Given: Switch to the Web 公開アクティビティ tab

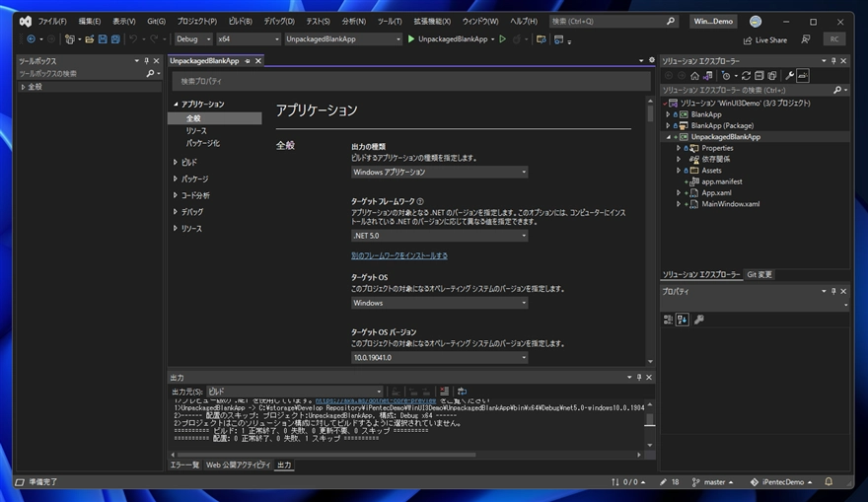Looking at the screenshot, I should pos(238,465).
